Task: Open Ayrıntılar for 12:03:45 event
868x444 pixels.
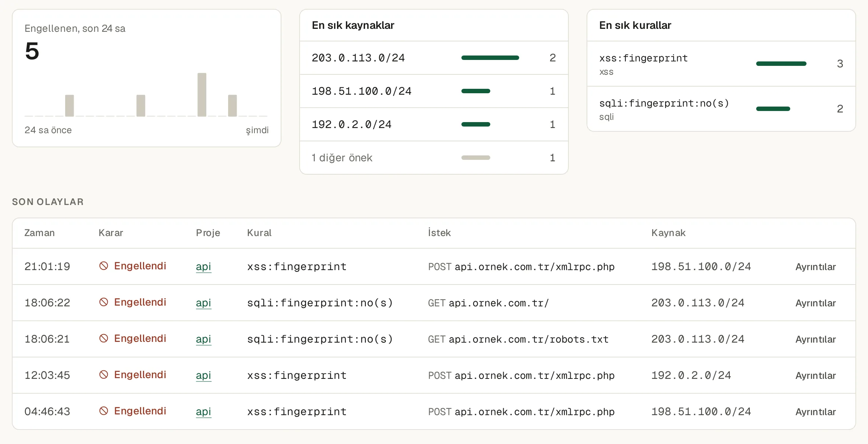Action: [815, 376]
